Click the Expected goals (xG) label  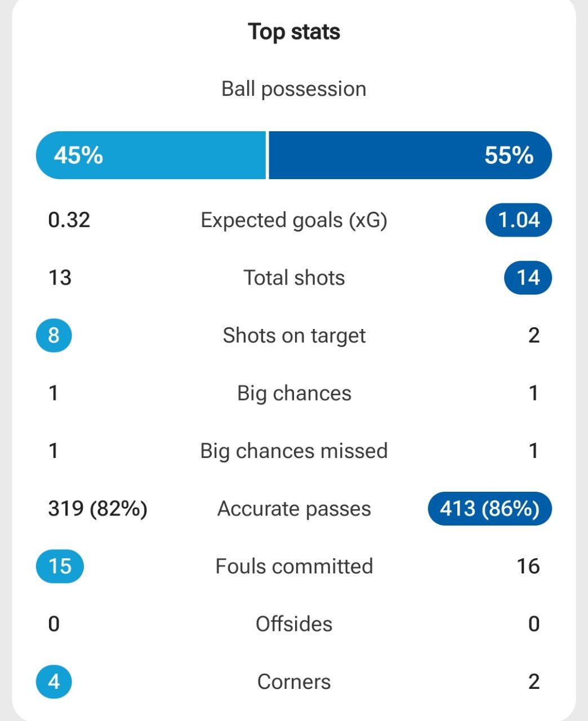click(x=294, y=220)
